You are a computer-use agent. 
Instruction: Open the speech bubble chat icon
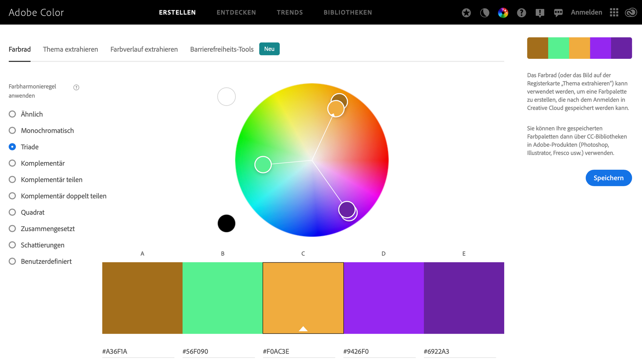pyautogui.click(x=558, y=13)
